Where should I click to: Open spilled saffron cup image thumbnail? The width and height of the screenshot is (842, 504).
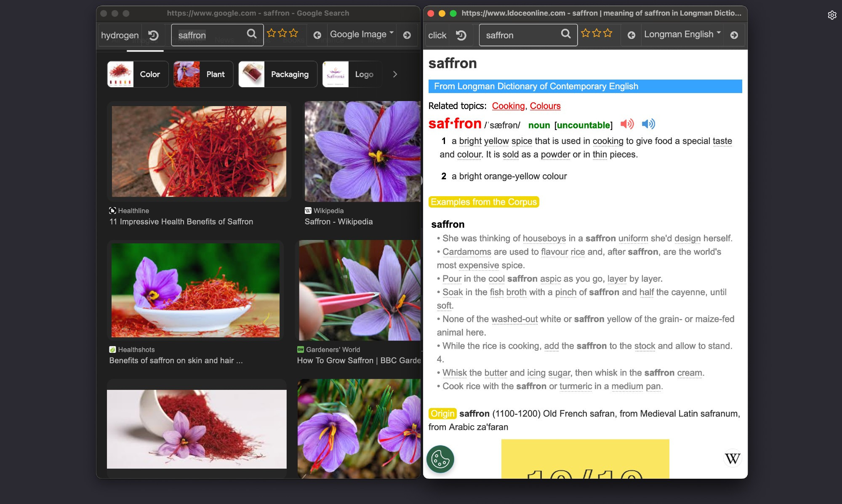click(x=197, y=429)
